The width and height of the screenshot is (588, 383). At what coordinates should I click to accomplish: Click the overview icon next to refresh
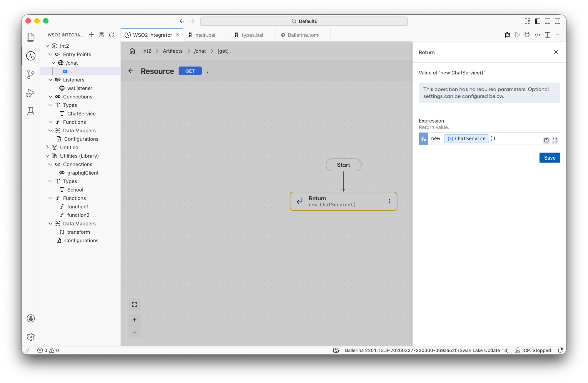pyautogui.click(x=101, y=35)
